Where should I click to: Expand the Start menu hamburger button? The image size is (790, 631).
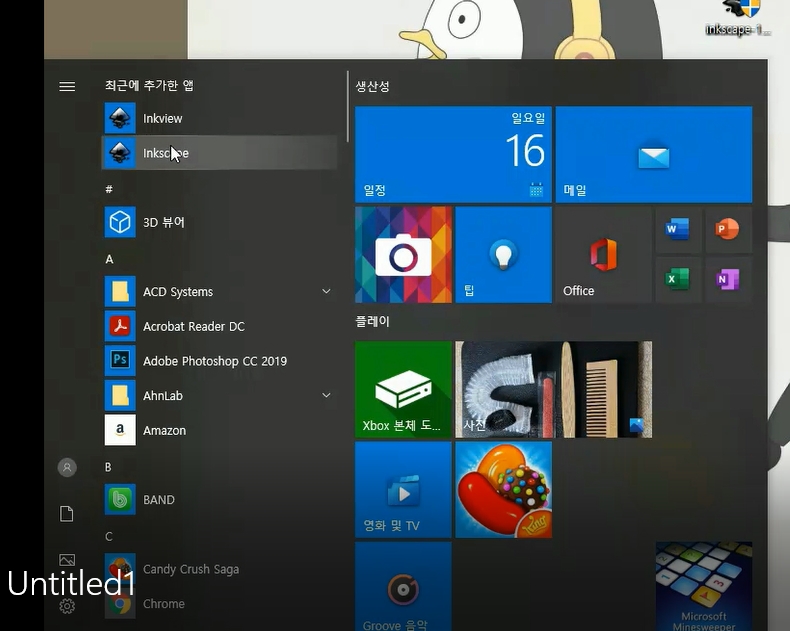67,86
